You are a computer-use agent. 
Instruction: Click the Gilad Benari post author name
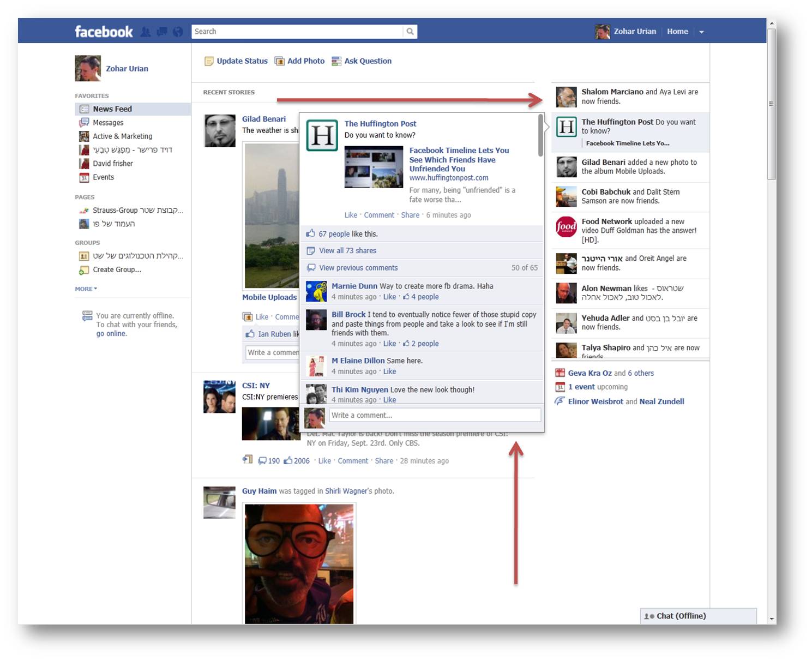click(x=264, y=119)
